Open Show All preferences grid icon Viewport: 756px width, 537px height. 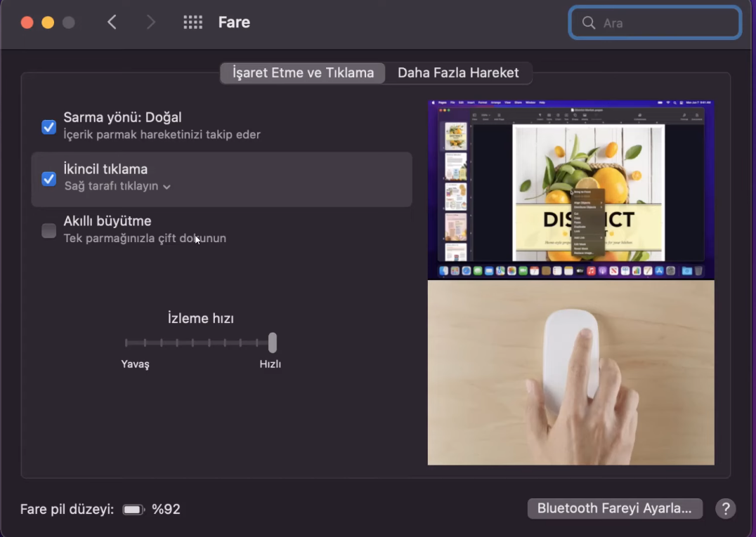click(x=193, y=22)
